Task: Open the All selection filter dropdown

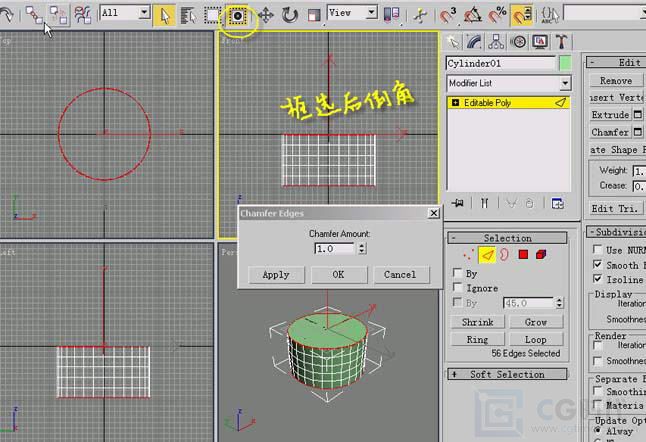Action: point(124,13)
